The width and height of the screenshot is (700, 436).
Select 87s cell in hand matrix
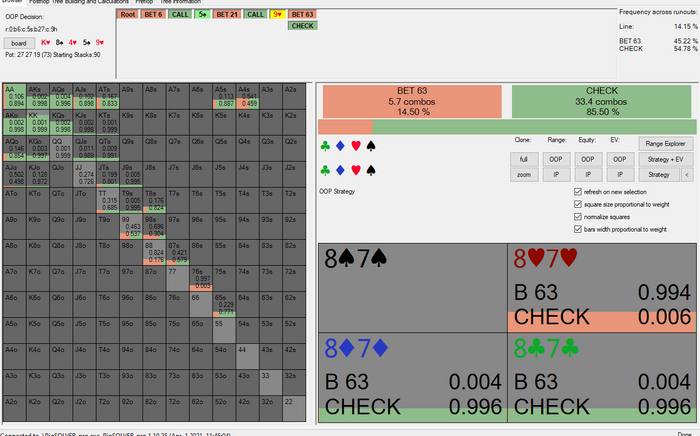click(x=177, y=252)
